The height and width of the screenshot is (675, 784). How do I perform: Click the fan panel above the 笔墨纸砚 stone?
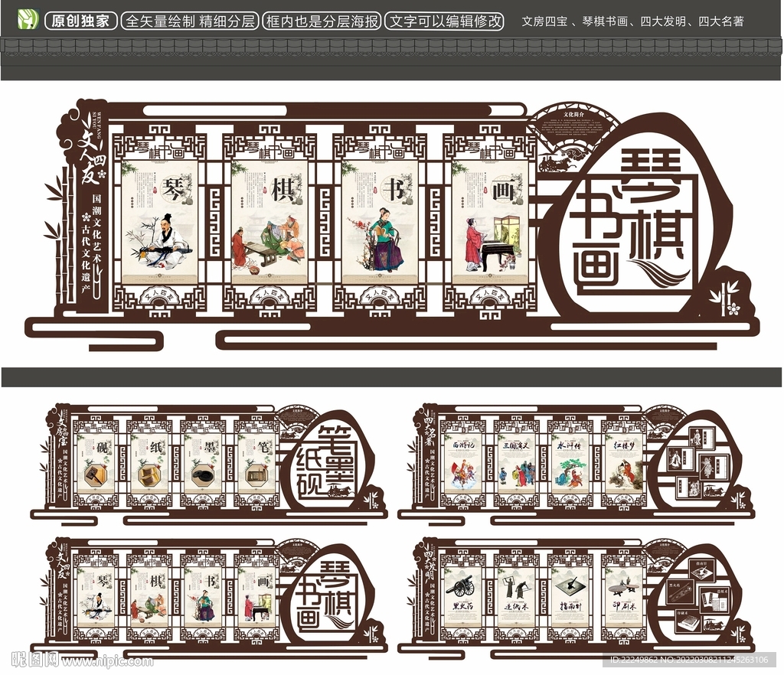(x=298, y=416)
